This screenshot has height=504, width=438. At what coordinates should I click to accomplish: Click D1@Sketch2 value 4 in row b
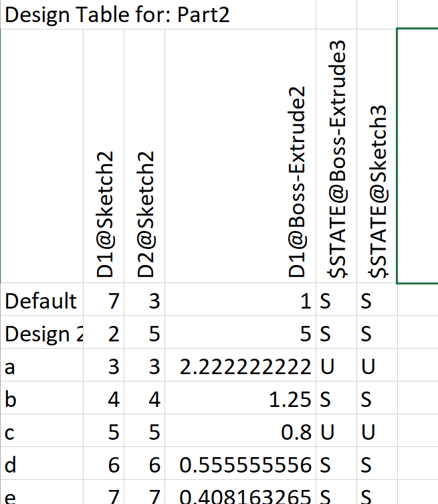pos(104,398)
